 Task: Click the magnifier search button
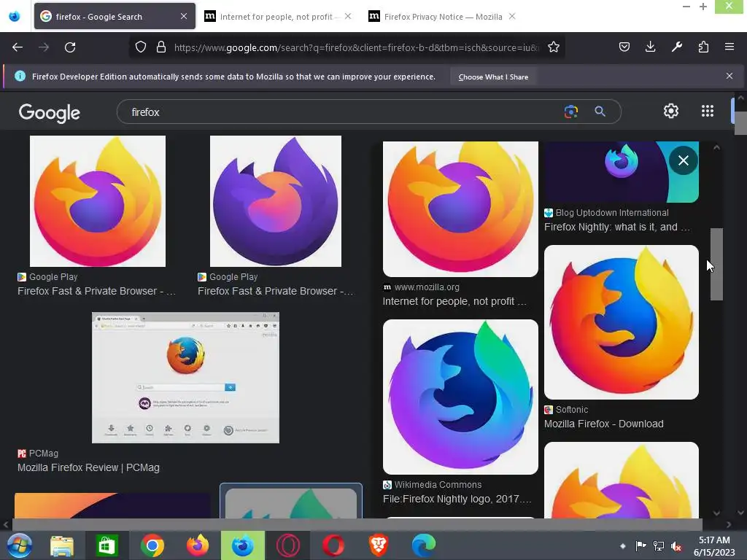coord(600,112)
